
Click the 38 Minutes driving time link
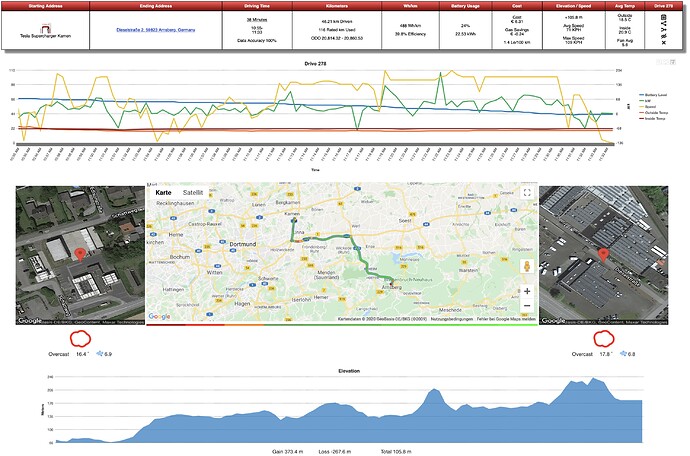[257, 20]
